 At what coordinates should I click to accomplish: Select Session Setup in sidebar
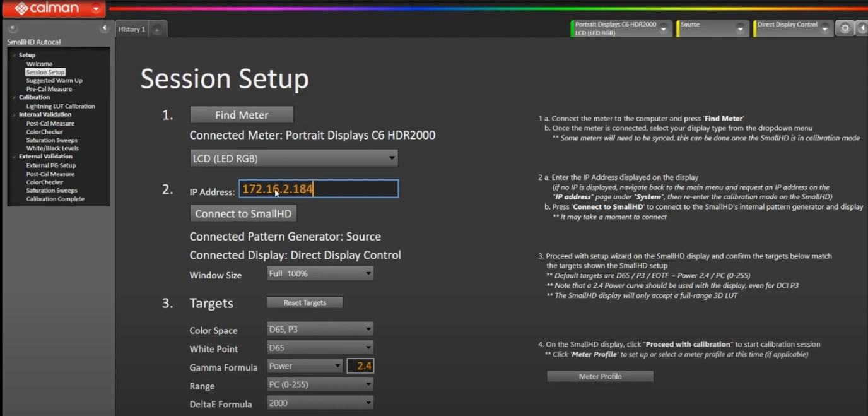point(45,72)
